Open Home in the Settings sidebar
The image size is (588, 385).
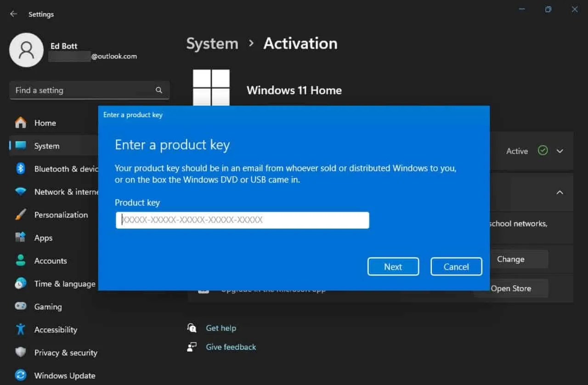[x=45, y=123]
